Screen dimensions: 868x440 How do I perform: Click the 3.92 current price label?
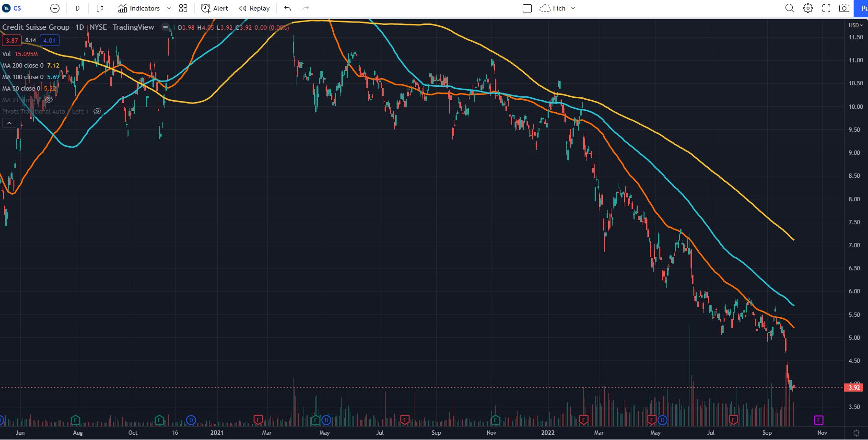click(854, 387)
